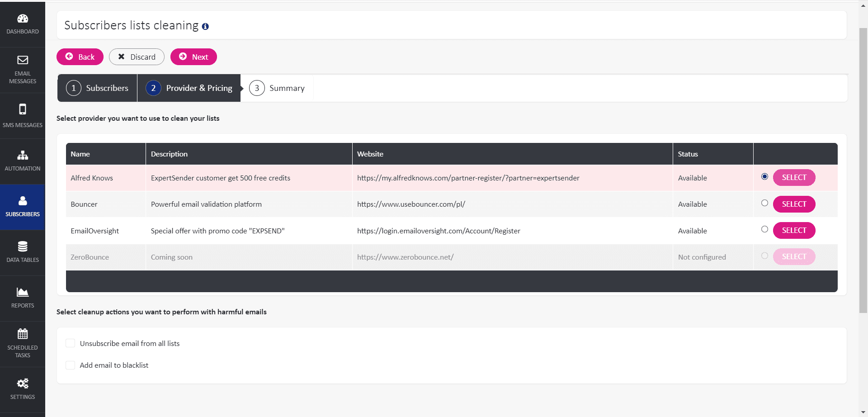Check Add email to blacklist

71,365
